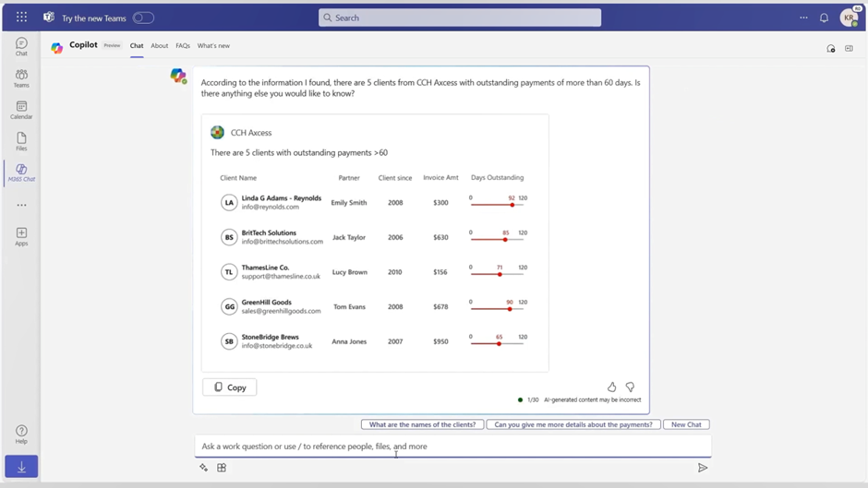Click partner name Lucy Brown

coord(349,272)
